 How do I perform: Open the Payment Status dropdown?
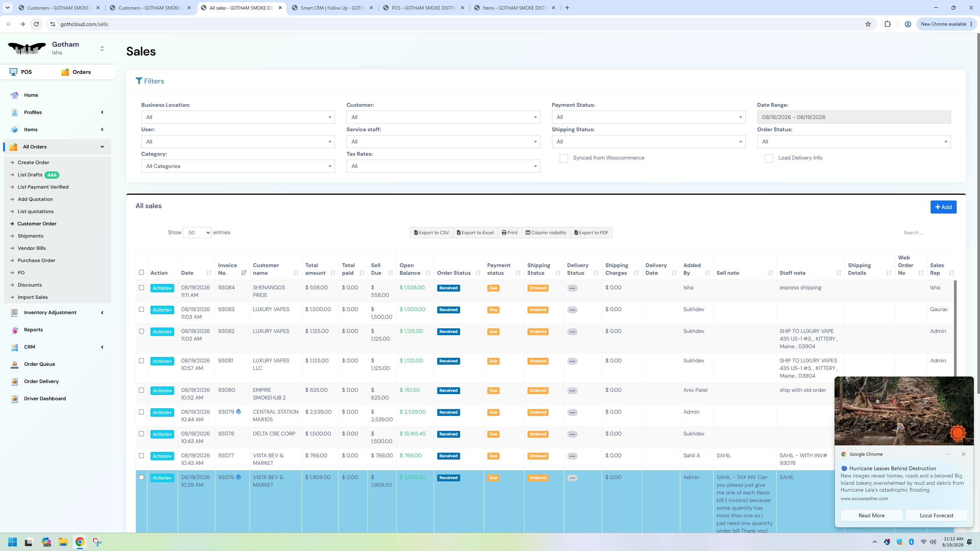648,117
